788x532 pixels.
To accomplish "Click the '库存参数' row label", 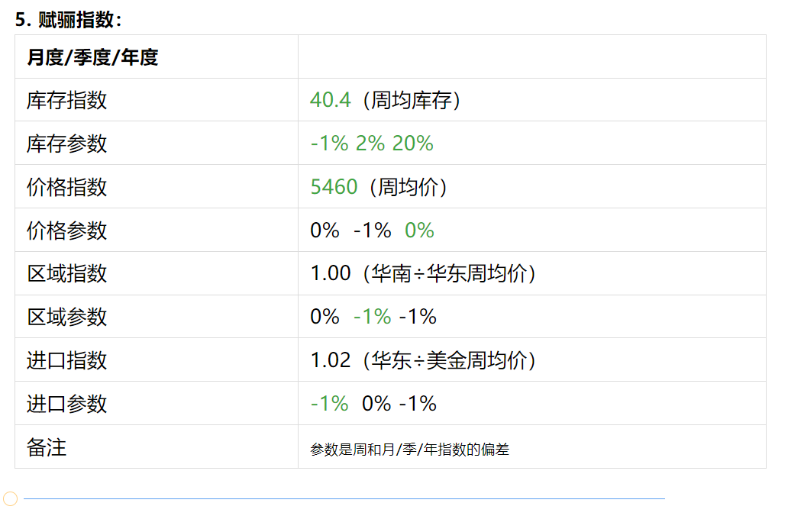I will click(x=67, y=143).
